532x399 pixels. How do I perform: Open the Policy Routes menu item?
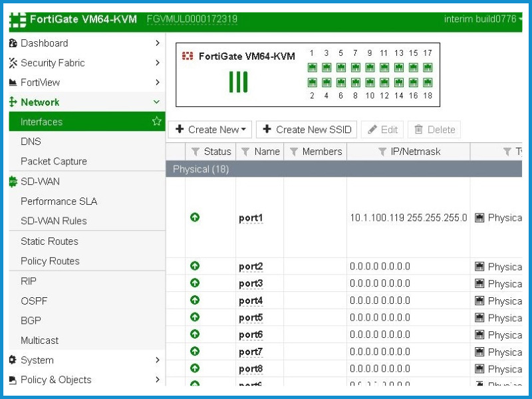[50, 261]
